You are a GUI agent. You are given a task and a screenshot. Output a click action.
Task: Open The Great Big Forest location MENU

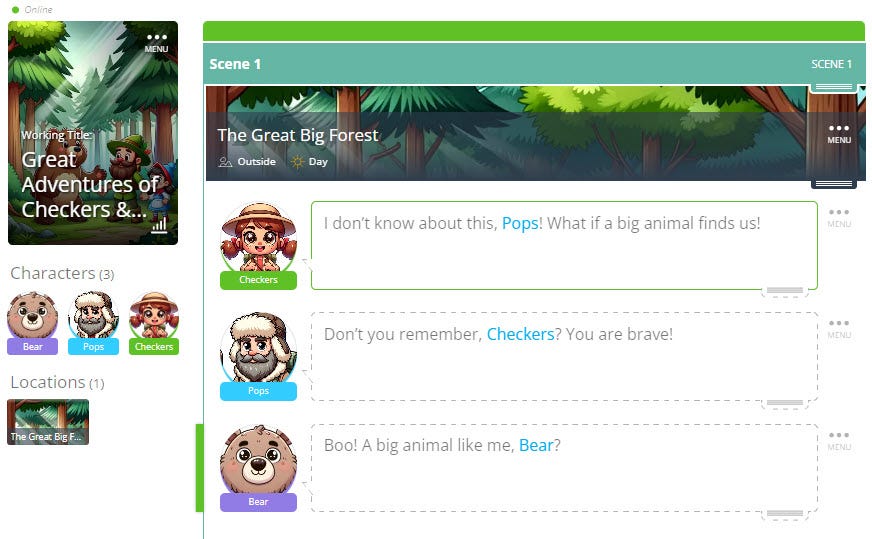(x=839, y=133)
